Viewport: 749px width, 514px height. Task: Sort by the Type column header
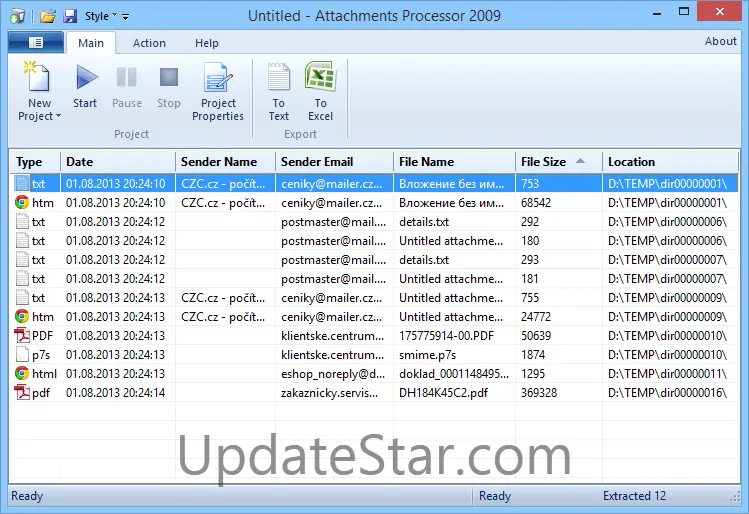pyautogui.click(x=35, y=162)
